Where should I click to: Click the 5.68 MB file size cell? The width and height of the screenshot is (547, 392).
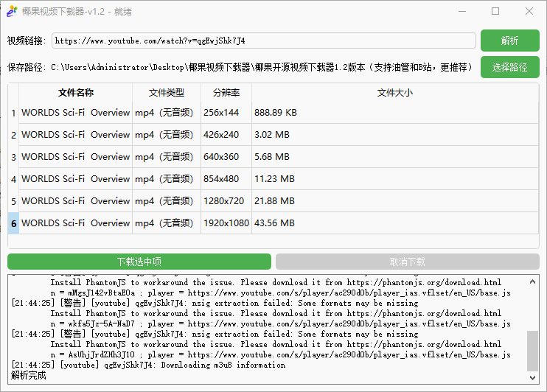pos(395,157)
